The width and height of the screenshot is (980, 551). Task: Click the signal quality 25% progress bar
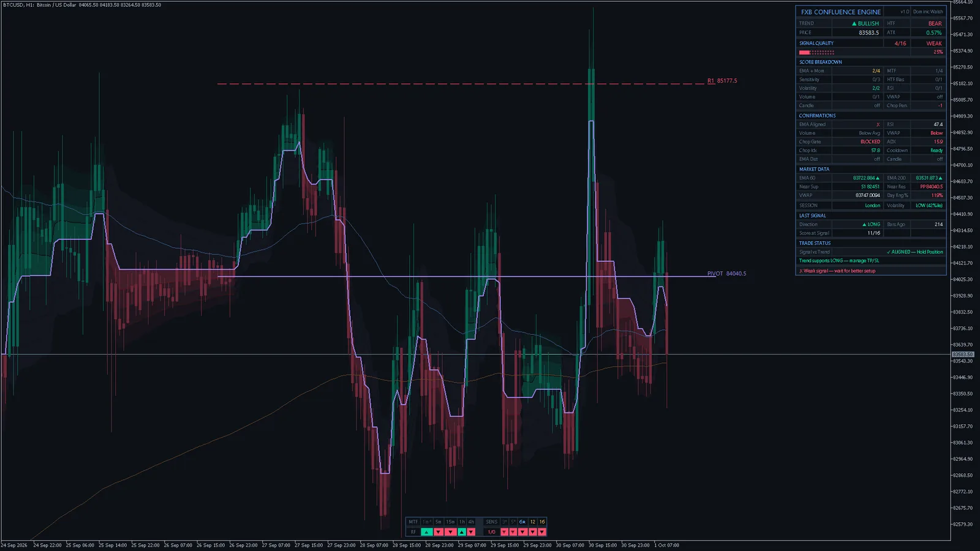pos(816,52)
